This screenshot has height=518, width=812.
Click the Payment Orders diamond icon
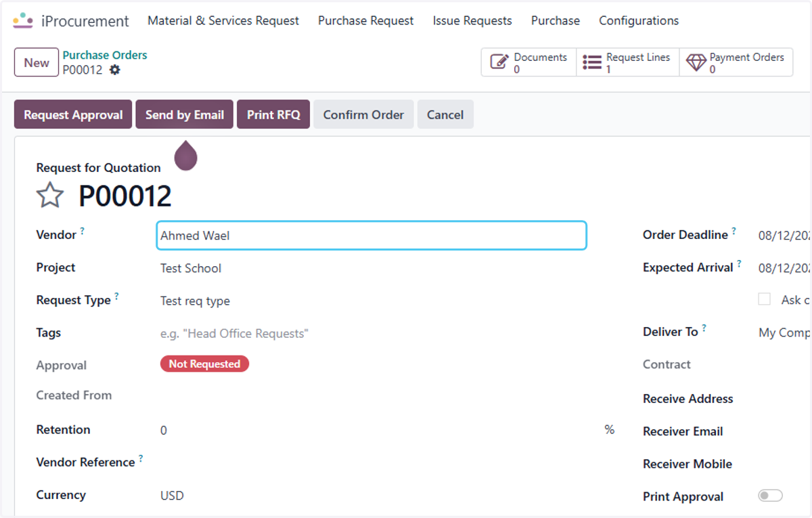click(696, 62)
